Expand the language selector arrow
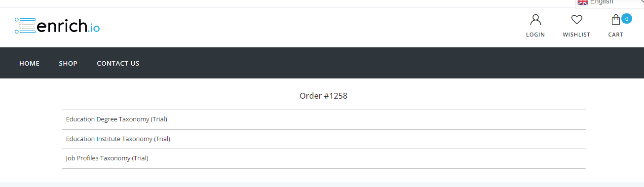This screenshot has height=187, width=644. [x=642, y=2]
